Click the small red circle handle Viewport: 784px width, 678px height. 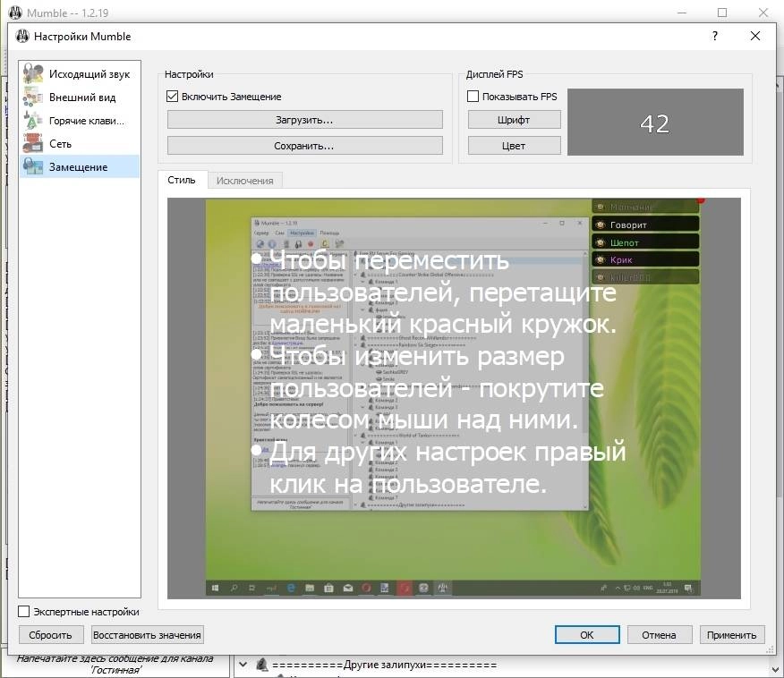(701, 199)
